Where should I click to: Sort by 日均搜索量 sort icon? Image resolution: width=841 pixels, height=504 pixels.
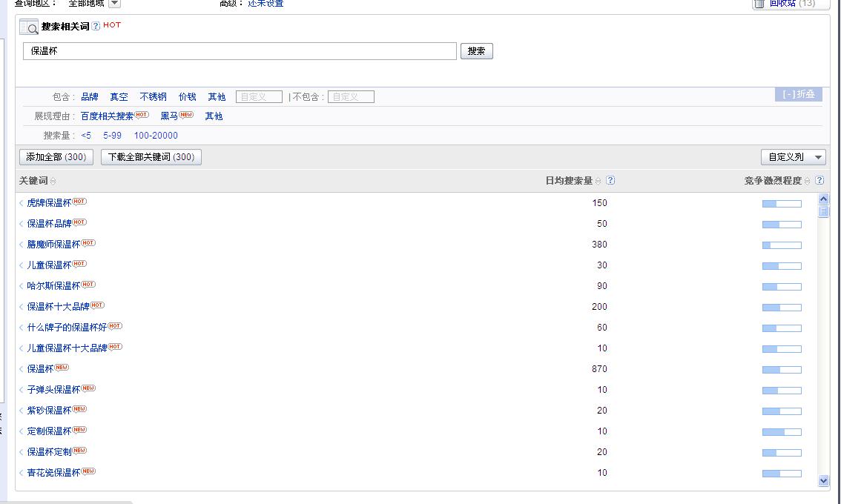tap(598, 181)
